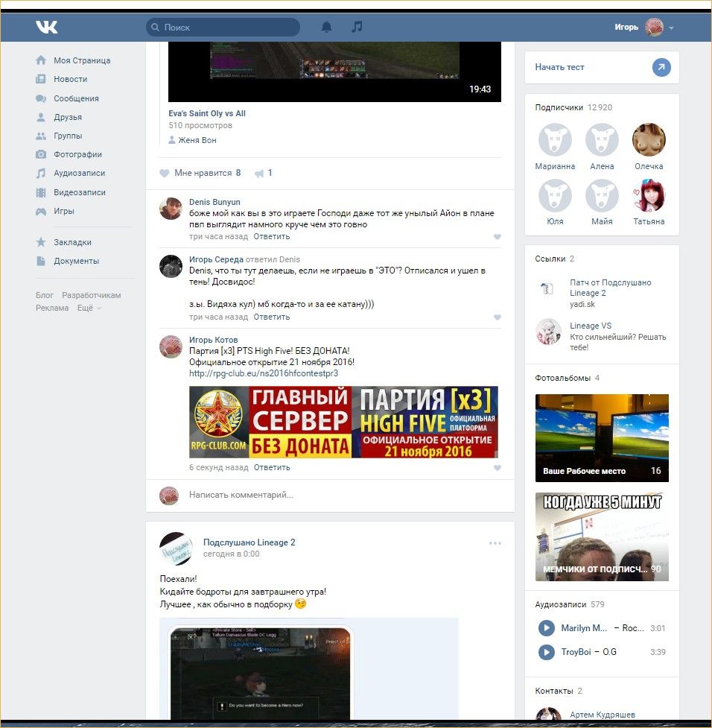Like the post via Мне нравится heart
The image size is (712, 728).
tap(165, 173)
